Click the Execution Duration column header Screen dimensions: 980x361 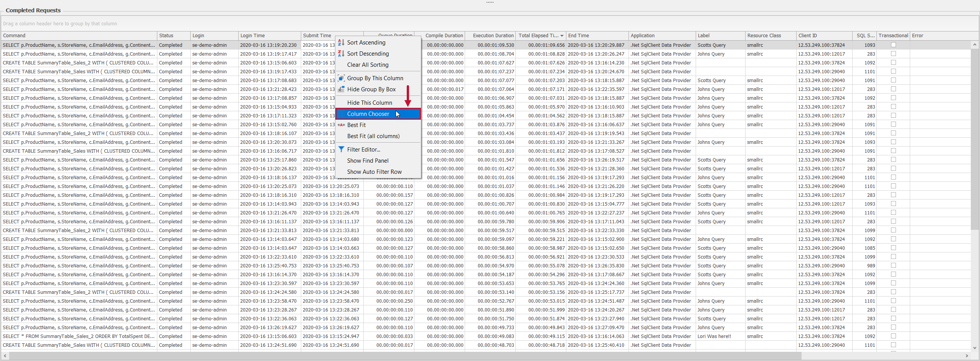point(493,36)
